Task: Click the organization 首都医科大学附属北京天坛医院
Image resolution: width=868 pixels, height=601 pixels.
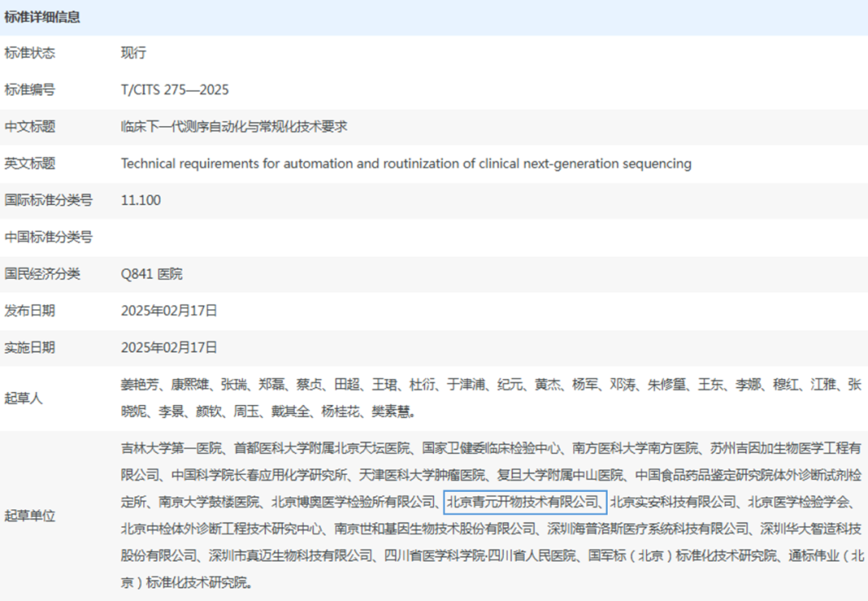Action: click(x=321, y=448)
